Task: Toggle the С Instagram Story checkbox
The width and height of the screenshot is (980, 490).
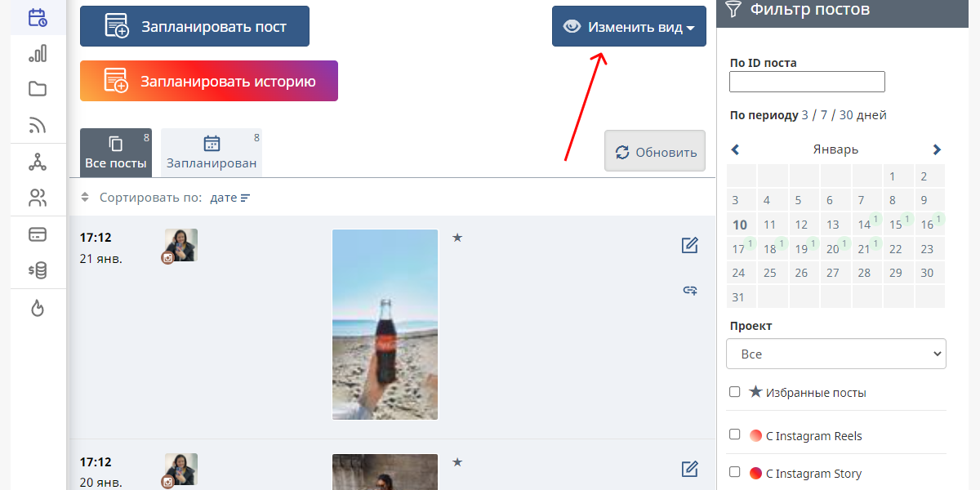Action: pos(735,472)
